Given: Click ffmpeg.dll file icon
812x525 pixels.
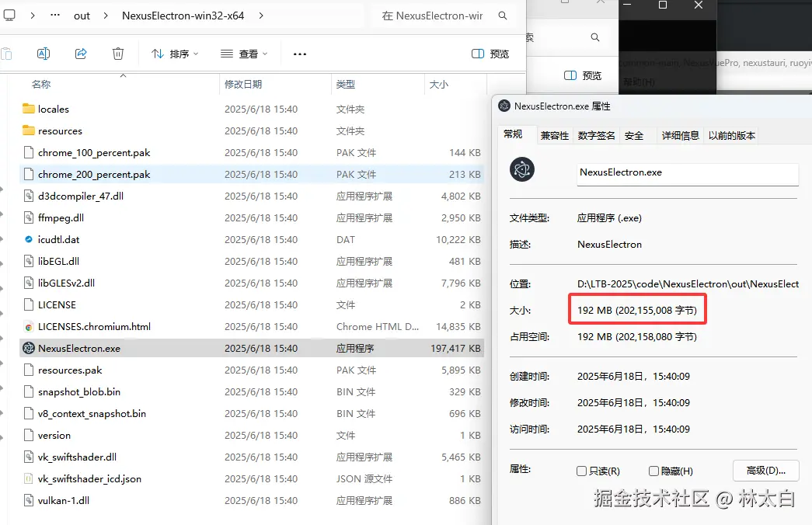Looking at the screenshot, I should click(29, 217).
